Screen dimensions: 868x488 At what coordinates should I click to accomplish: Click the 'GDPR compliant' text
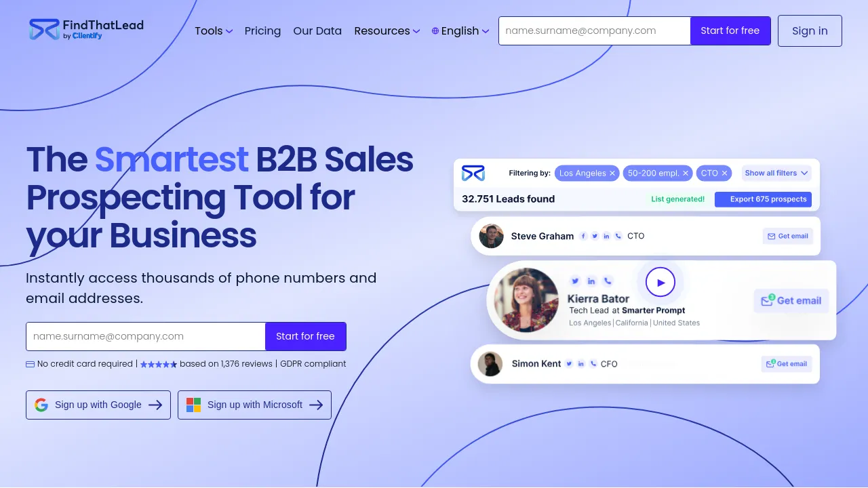tap(313, 364)
